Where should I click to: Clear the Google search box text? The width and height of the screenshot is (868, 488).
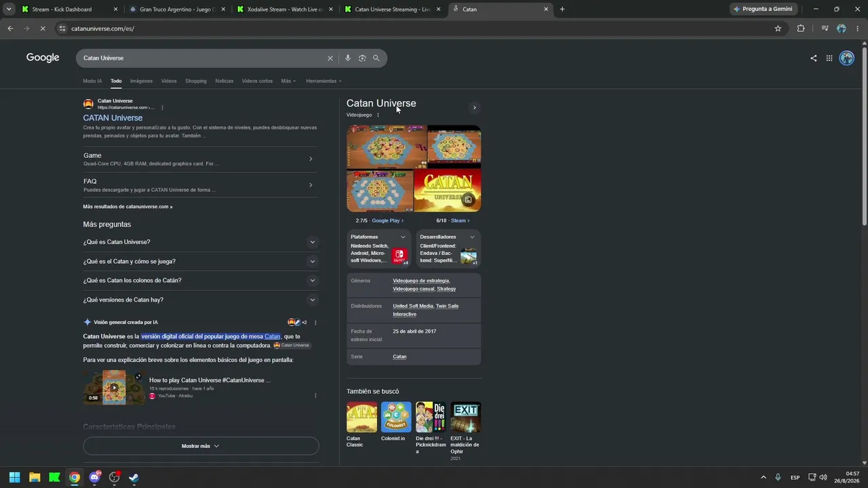330,58
